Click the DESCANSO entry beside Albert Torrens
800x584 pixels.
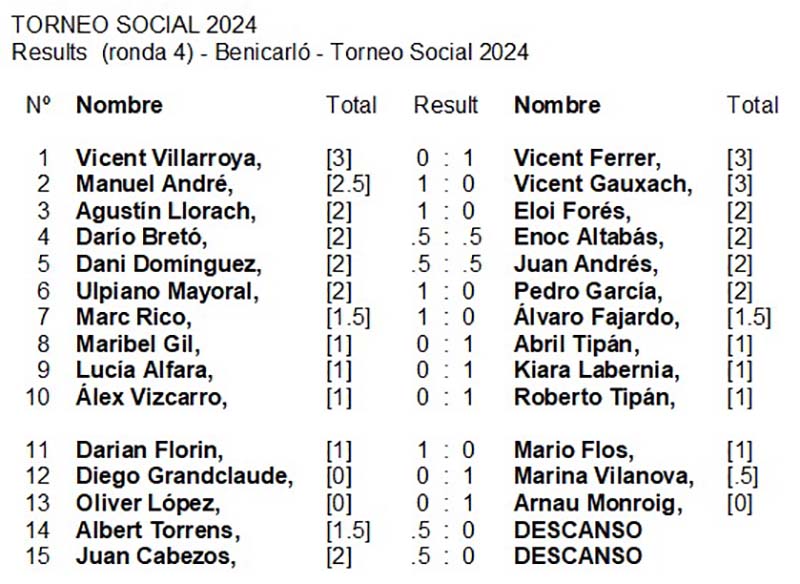click(578, 530)
